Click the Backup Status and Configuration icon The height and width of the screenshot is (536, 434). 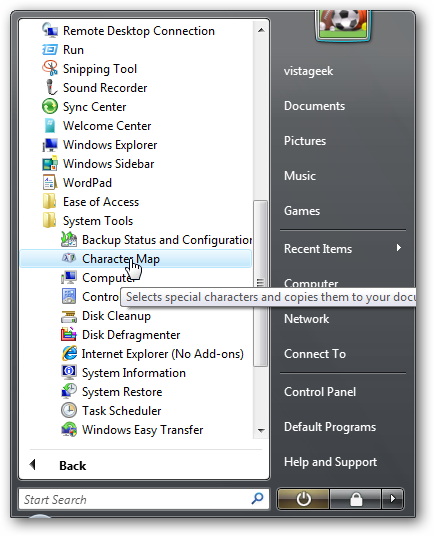pyautogui.click(x=69, y=239)
